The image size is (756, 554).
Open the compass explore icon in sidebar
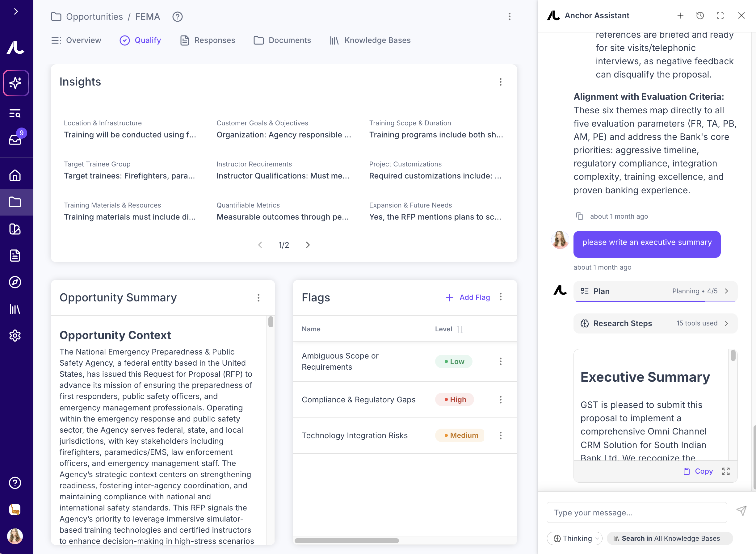click(x=15, y=282)
